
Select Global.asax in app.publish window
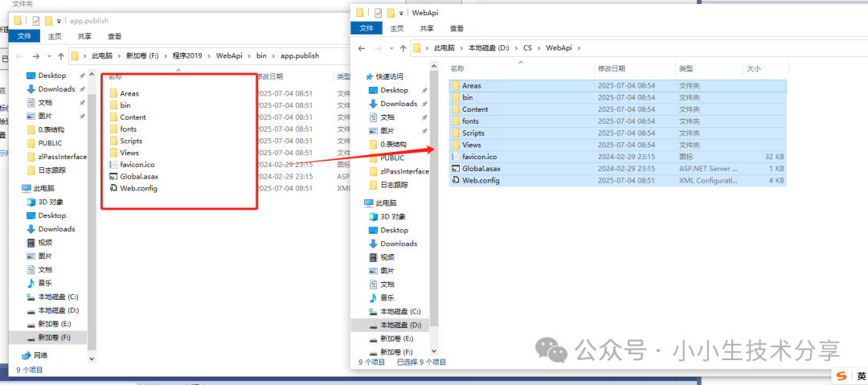(x=133, y=177)
